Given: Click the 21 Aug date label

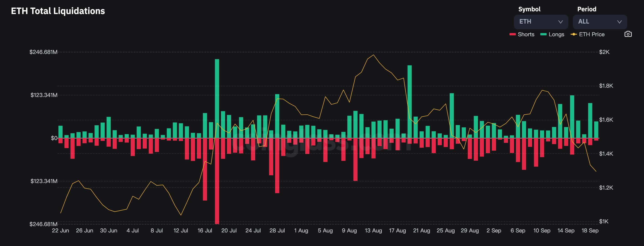Looking at the screenshot, I should pos(421,231).
